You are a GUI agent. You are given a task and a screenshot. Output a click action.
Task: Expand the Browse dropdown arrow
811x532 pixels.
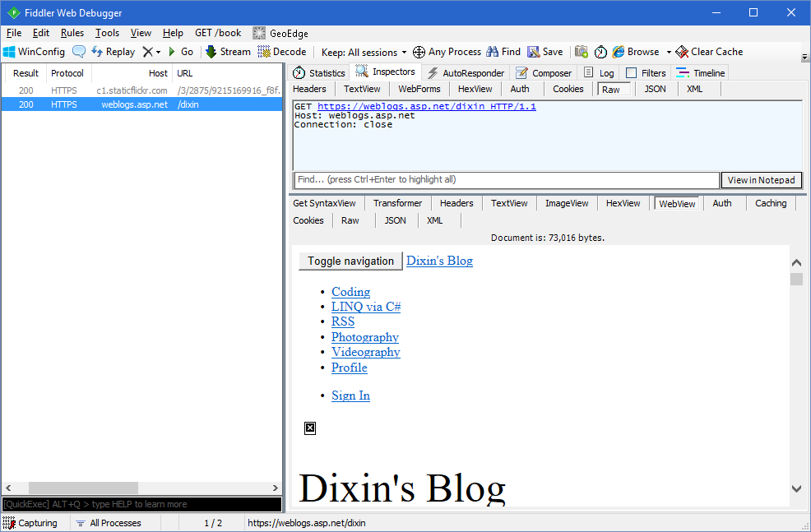tap(668, 53)
